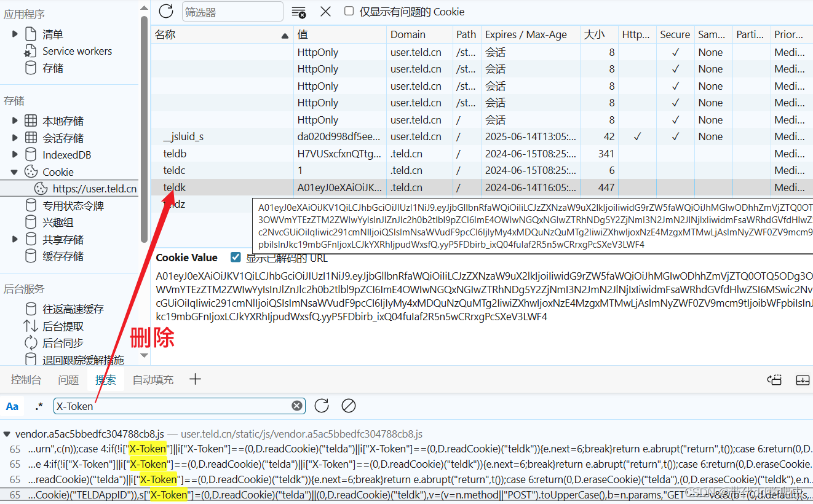813x504 pixels.
Task: Click the clear all cookies icon
Action: [x=299, y=12]
